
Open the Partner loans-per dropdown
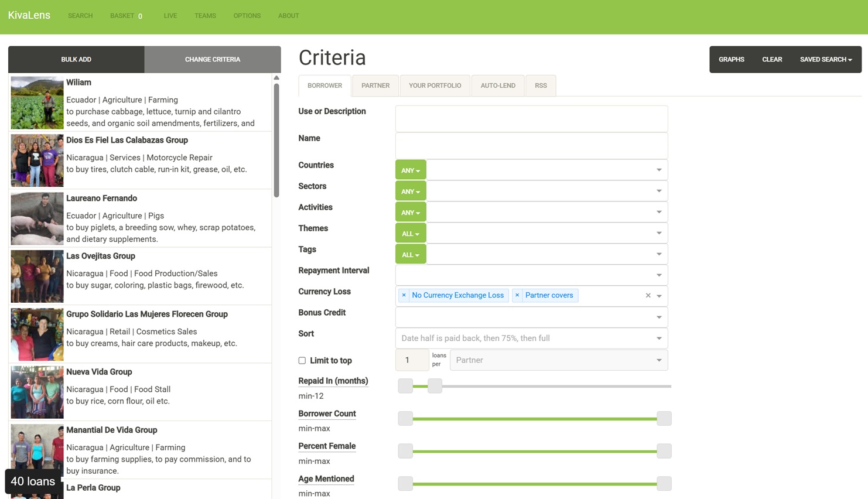pyautogui.click(x=559, y=360)
